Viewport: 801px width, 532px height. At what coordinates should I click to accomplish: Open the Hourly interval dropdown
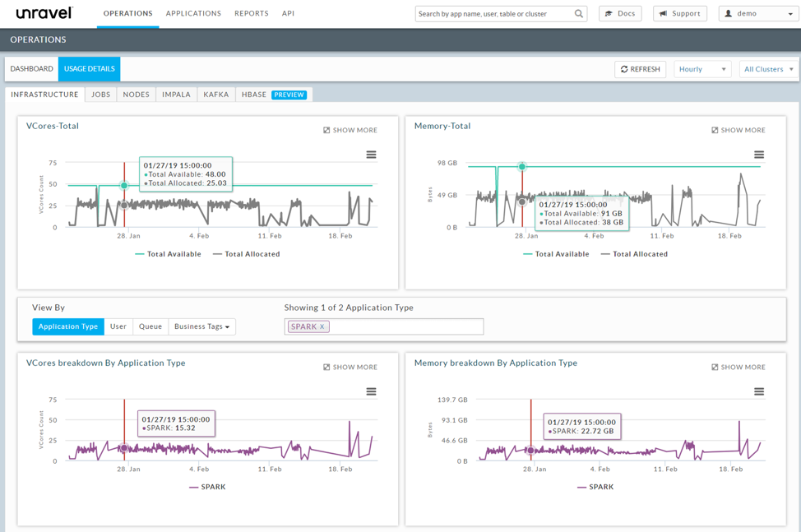click(702, 69)
